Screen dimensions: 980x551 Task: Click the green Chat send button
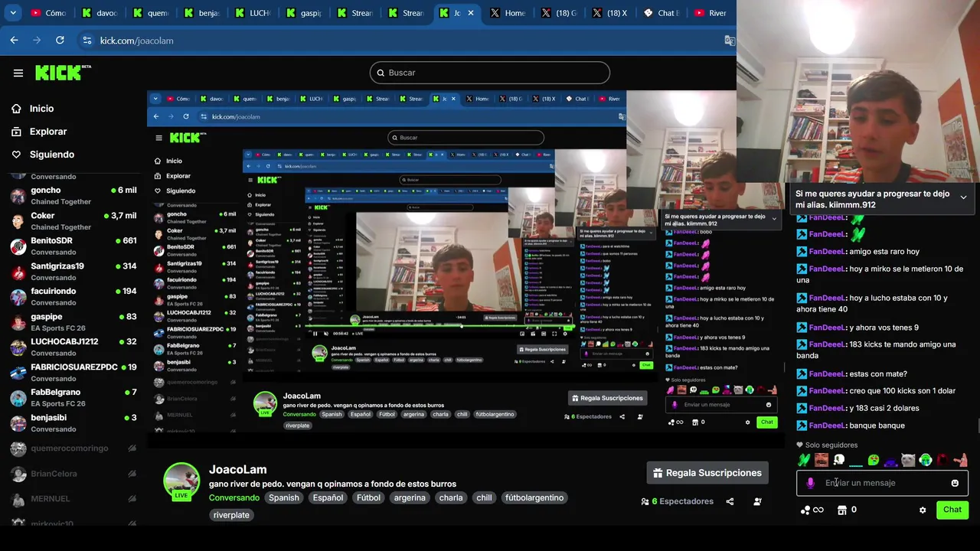tap(952, 510)
